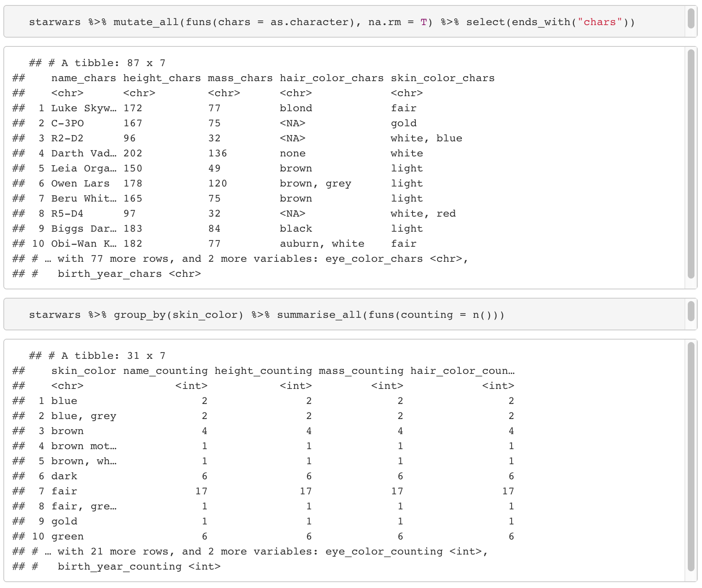The image size is (702, 588).
Task: Click the "white, blue" skin color cell
Action: pos(426,138)
